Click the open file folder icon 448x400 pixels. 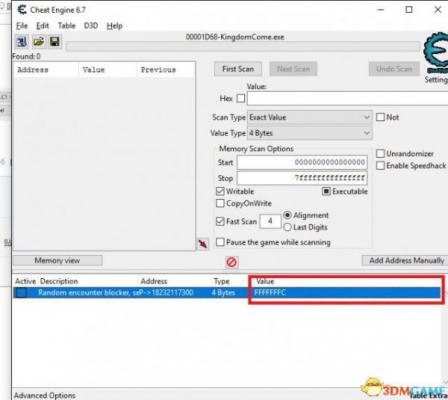pyautogui.click(x=39, y=42)
